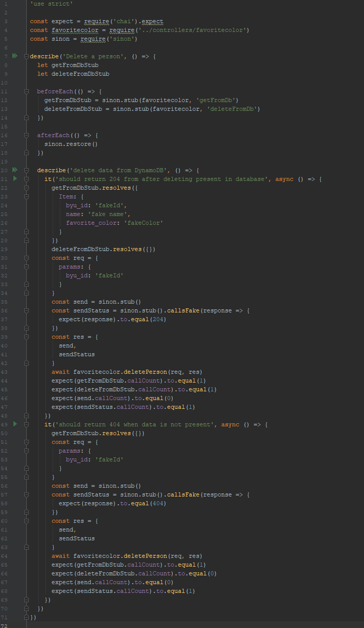Fold 'delete data from DynamoDB' describe block
Viewport: 364px width, 628px height.
[26, 170]
